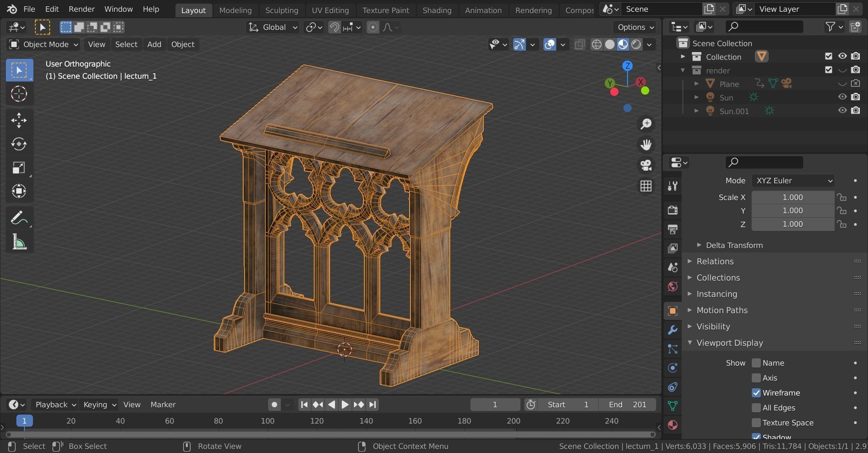Viewport: 868px width, 453px height.
Task: Select the Move tool
Action: (19, 120)
